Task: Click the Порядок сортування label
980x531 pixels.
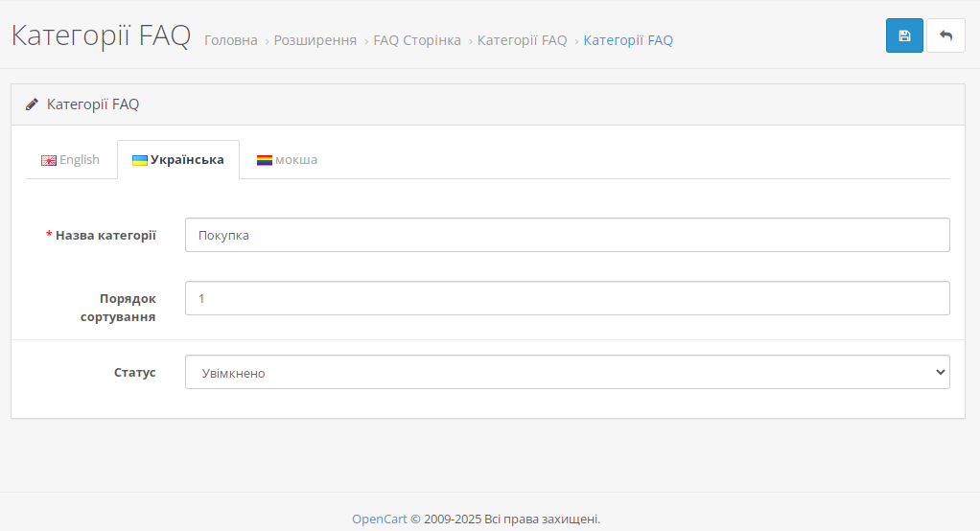Action: pos(118,308)
